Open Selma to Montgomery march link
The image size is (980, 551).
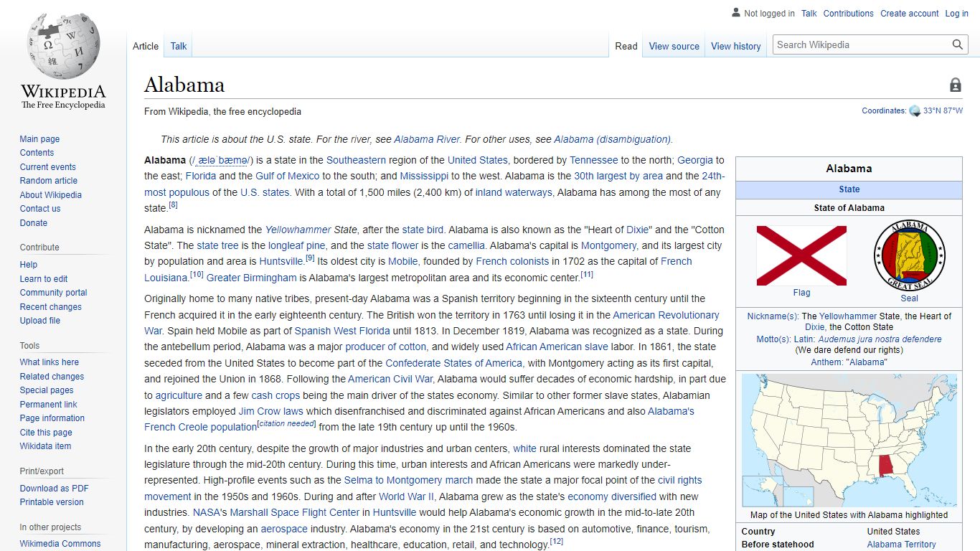[x=409, y=480]
